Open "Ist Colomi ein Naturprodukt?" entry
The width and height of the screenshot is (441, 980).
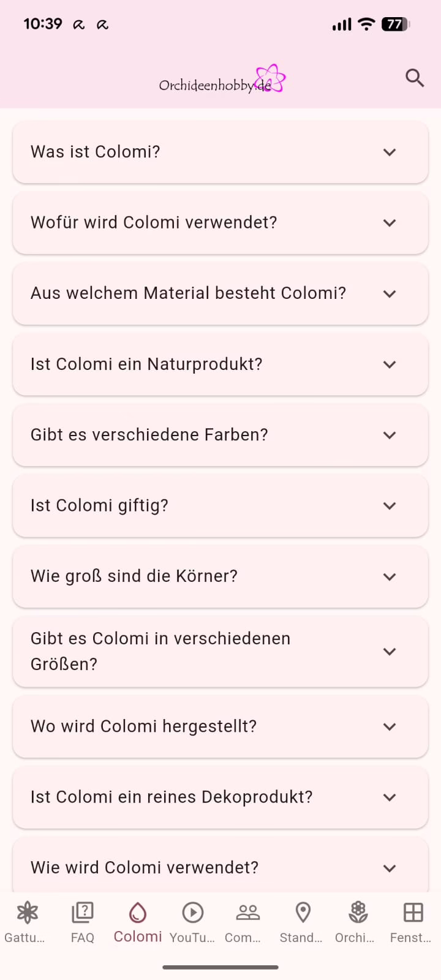(220, 364)
